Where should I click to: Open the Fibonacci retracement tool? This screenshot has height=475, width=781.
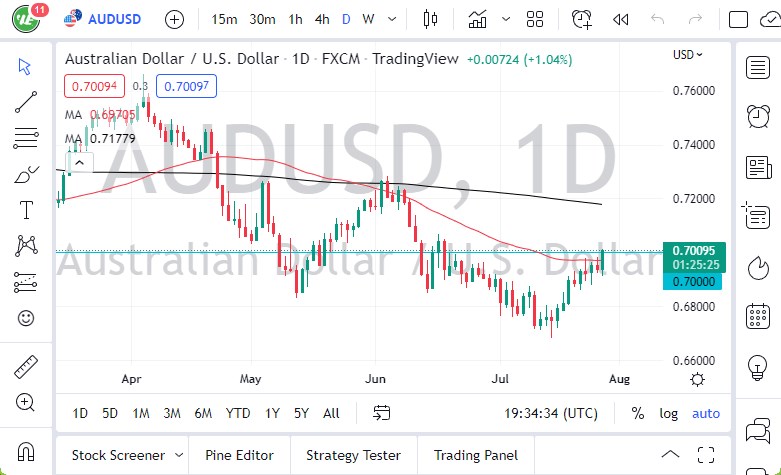click(x=26, y=137)
